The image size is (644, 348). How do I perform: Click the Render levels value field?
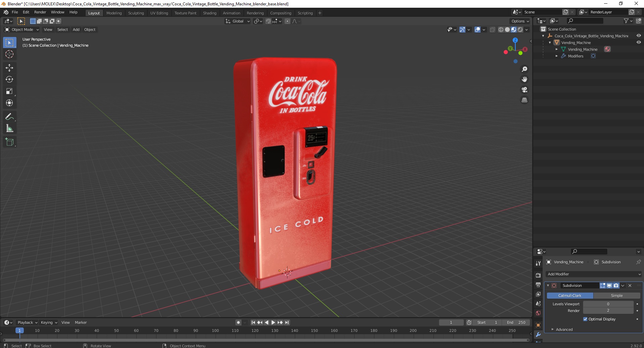click(x=608, y=311)
